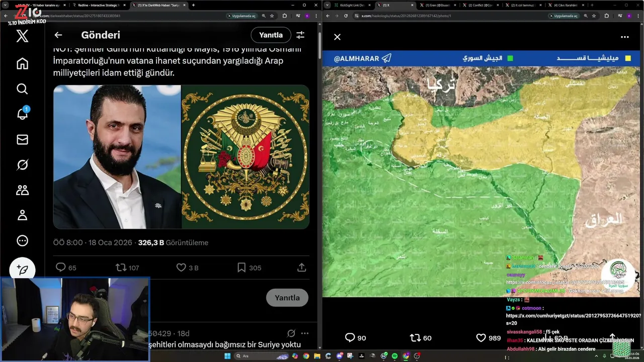Click the X logo in sidebar
644x362 pixels.
click(22, 36)
